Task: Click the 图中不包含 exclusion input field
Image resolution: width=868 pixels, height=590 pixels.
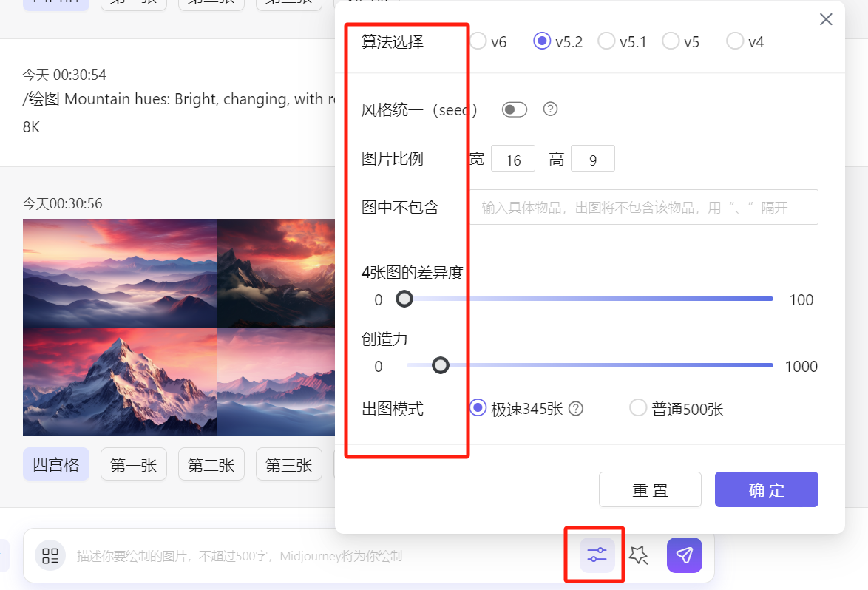Action: tap(643, 207)
